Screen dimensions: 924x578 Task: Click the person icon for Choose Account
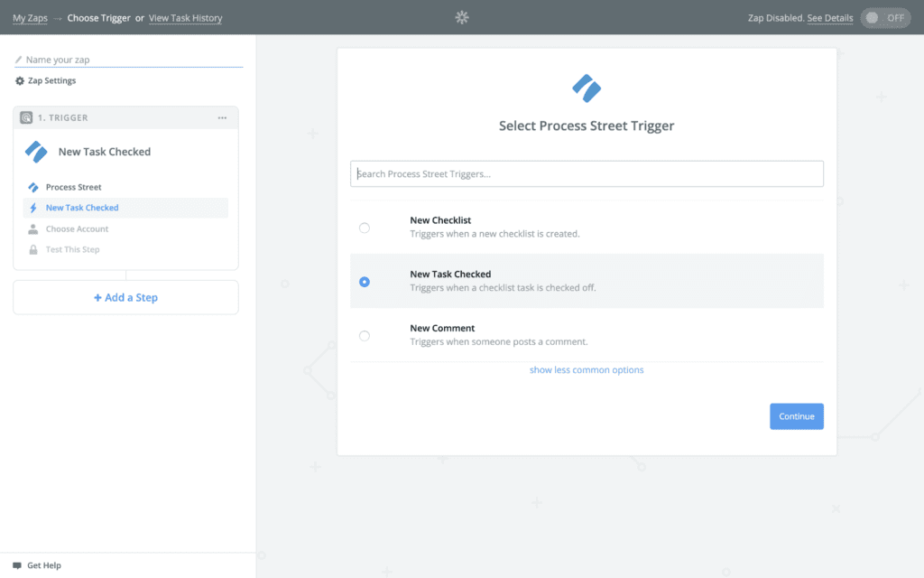[x=33, y=228]
